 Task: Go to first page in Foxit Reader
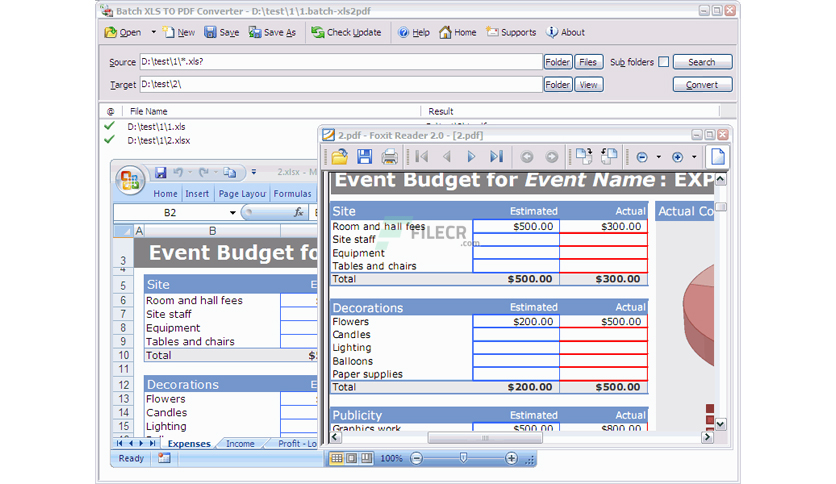click(x=422, y=157)
